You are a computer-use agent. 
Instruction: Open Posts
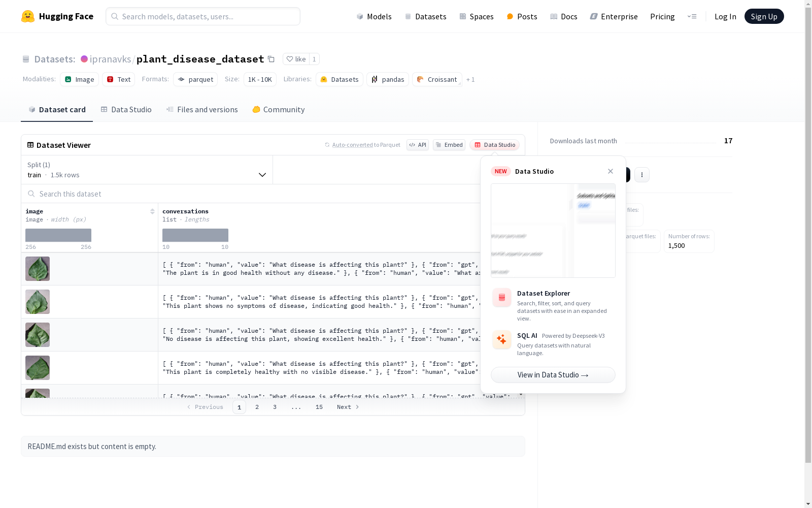522,16
